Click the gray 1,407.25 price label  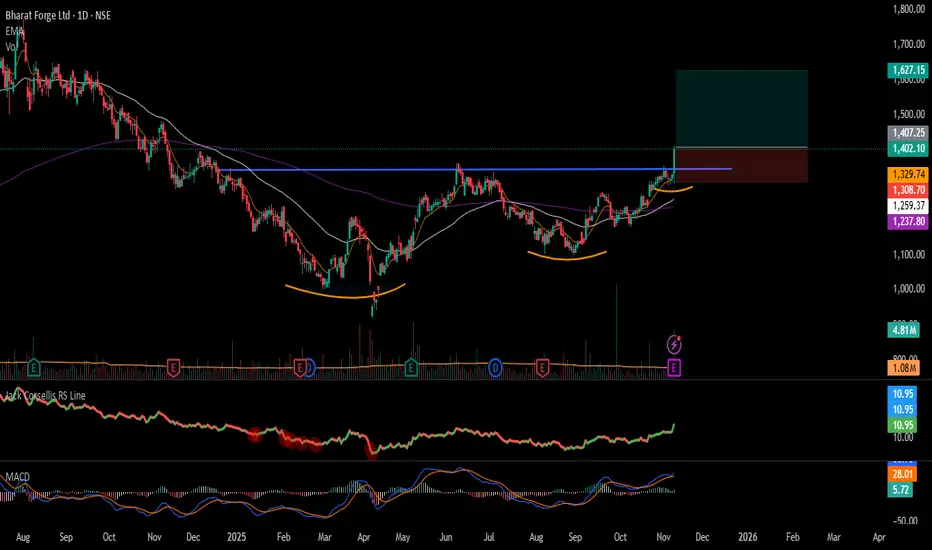tap(907, 133)
